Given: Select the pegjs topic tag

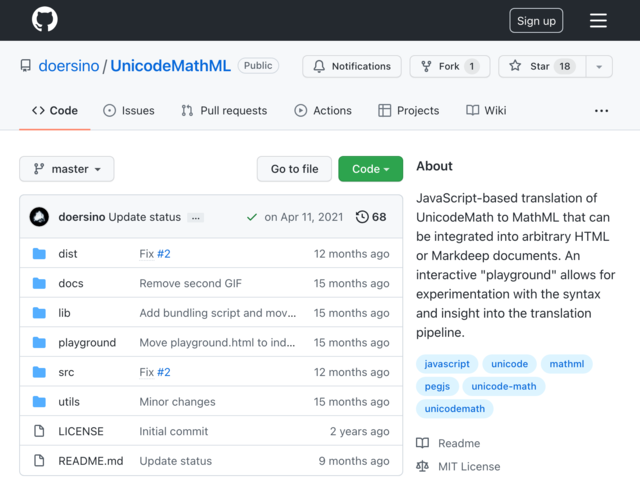Looking at the screenshot, I should click(437, 386).
